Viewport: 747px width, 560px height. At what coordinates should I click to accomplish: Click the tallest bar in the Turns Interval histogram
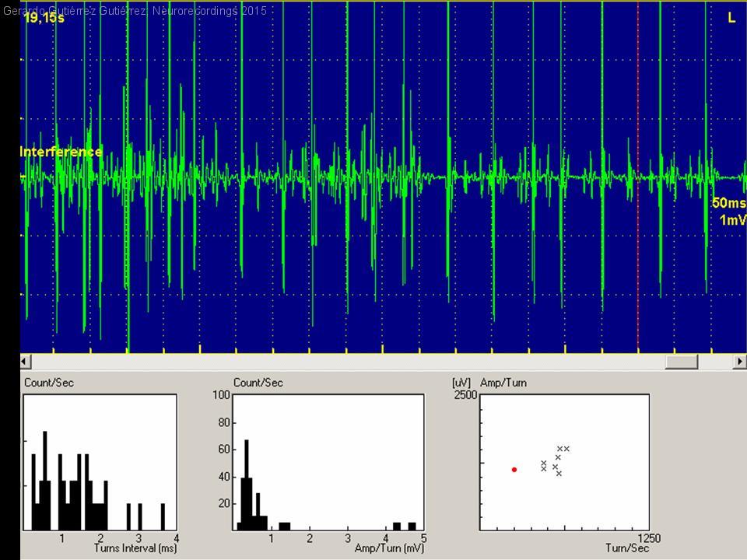click(45, 481)
